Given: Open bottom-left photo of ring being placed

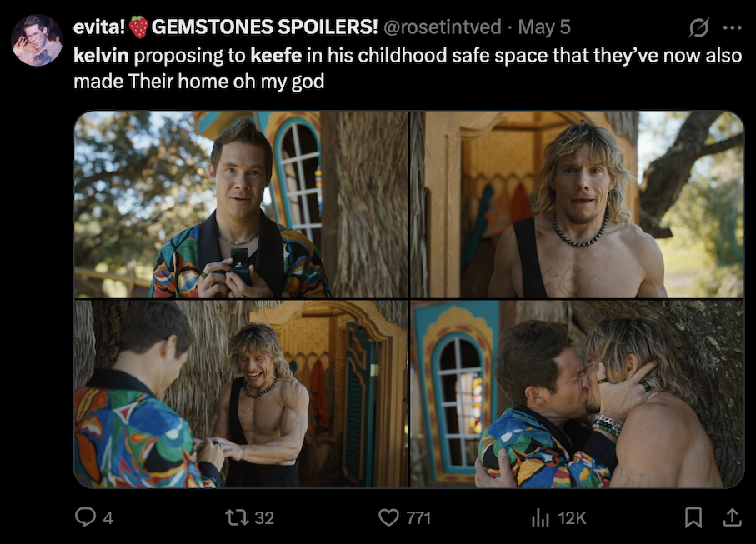Looking at the screenshot, I should pos(241,393).
